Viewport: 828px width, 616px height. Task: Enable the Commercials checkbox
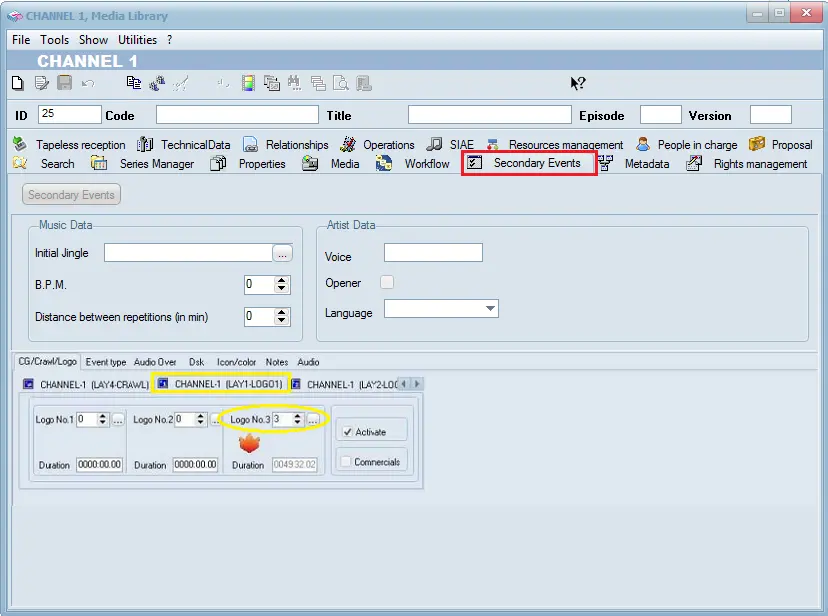coord(346,462)
